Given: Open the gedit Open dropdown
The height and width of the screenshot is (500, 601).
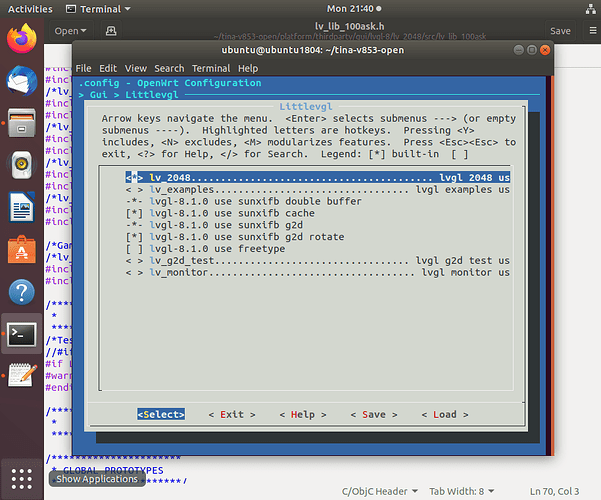Looking at the screenshot, I should coord(71,31).
